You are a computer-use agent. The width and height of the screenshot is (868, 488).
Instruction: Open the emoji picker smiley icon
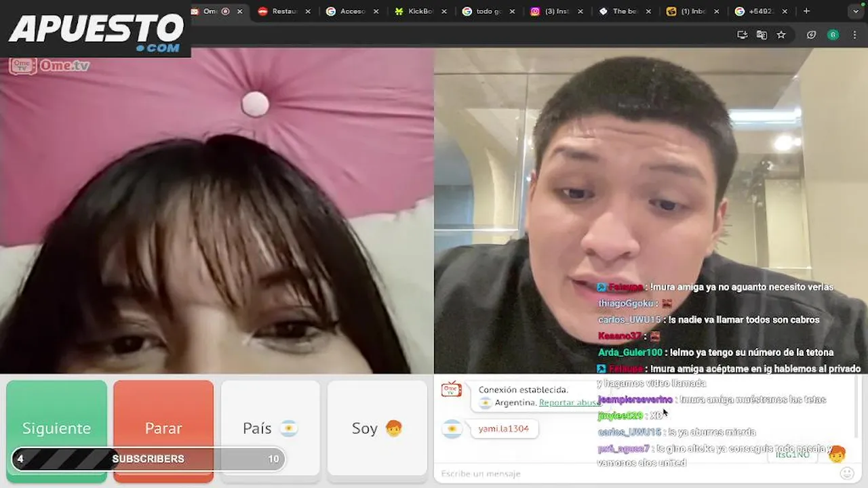846,473
